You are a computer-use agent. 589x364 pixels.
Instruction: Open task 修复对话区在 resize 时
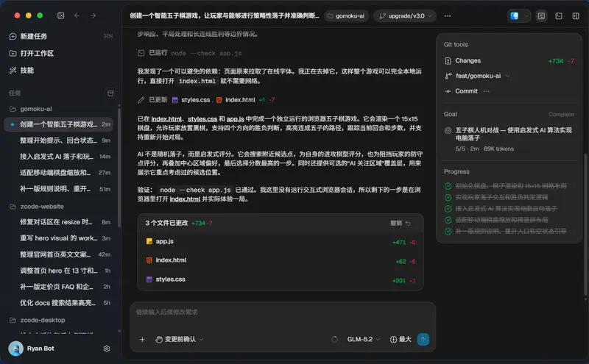(x=59, y=222)
